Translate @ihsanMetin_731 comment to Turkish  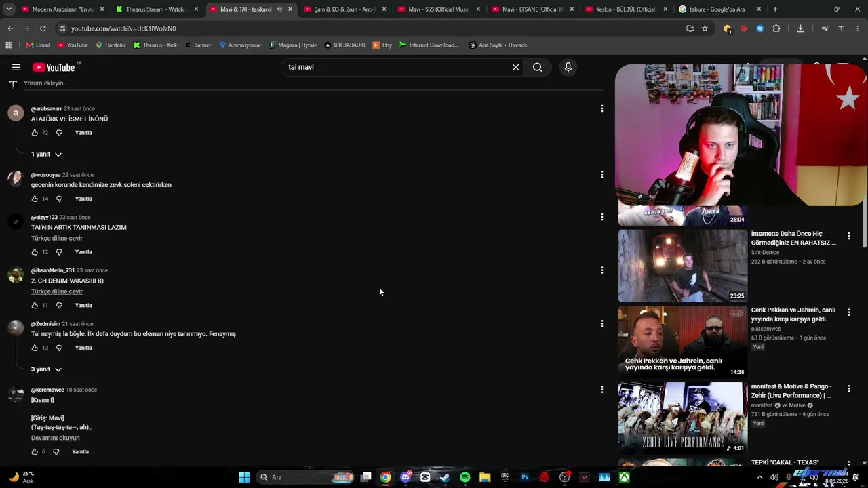57,291
